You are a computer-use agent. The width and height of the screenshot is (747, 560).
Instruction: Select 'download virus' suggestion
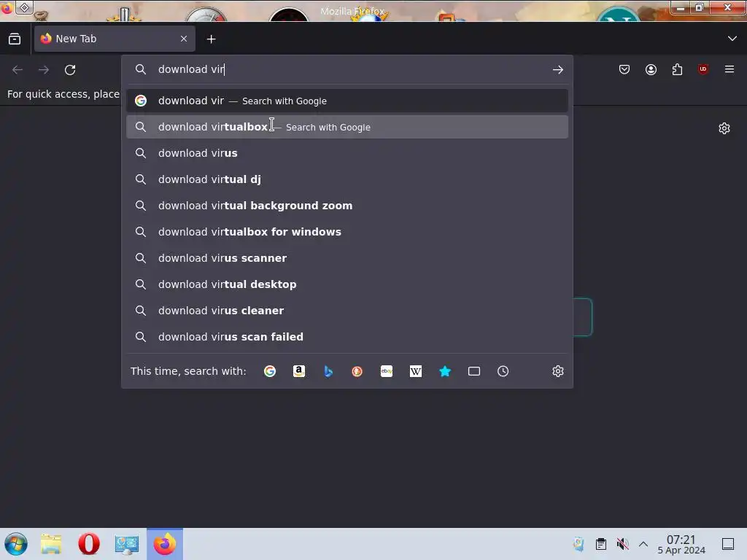pos(347,153)
